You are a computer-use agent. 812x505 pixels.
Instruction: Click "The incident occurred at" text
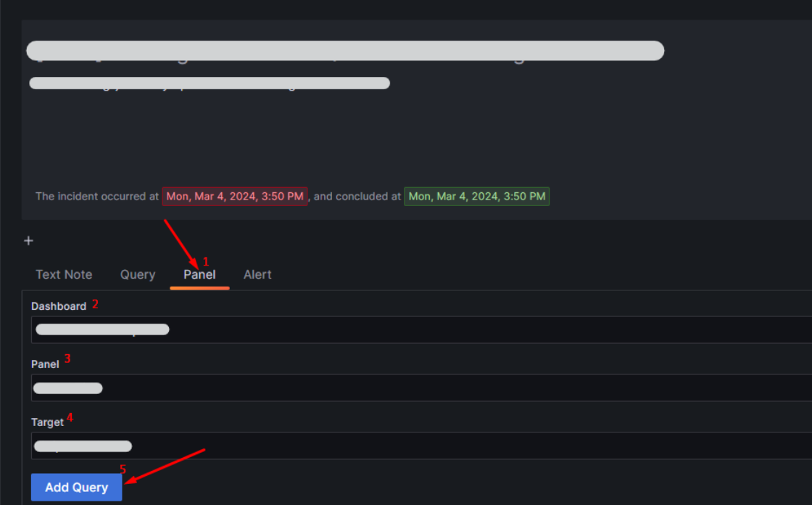point(97,197)
